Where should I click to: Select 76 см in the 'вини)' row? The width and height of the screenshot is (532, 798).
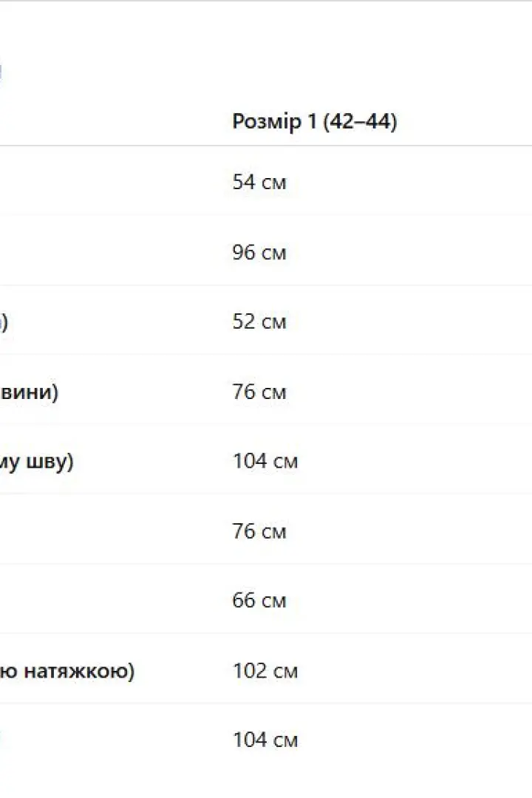coord(259,392)
